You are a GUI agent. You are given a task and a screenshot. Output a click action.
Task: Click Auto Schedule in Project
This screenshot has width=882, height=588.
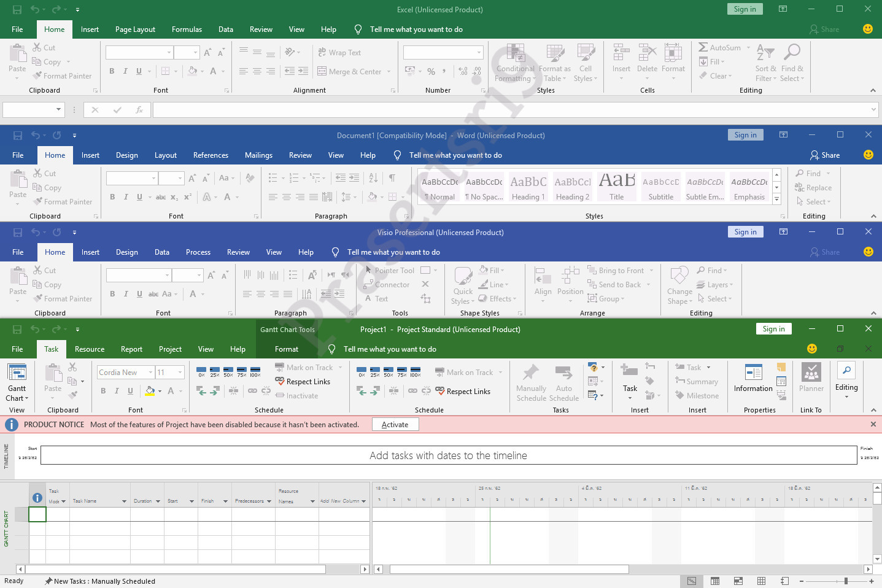(563, 383)
